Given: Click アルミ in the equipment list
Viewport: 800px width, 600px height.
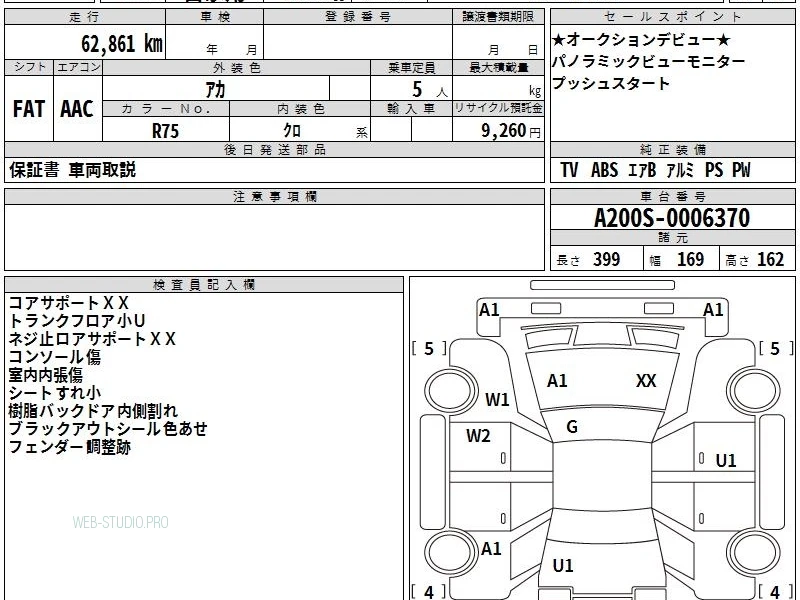Looking at the screenshot, I should (x=680, y=170).
